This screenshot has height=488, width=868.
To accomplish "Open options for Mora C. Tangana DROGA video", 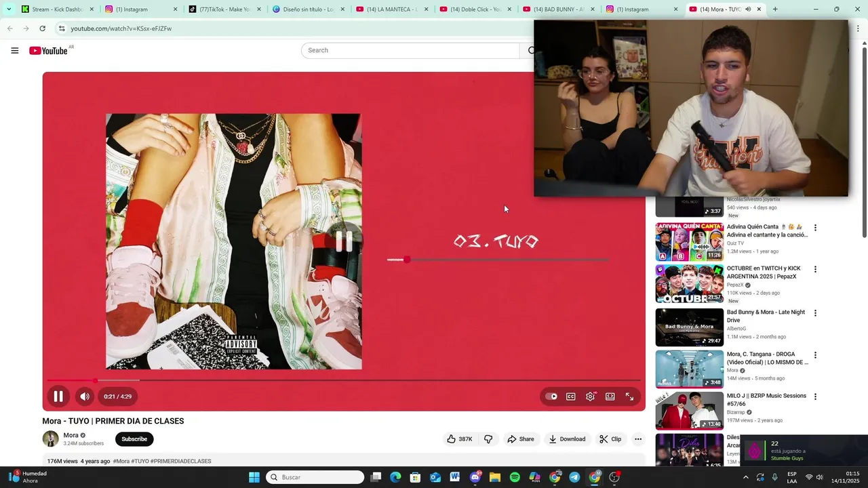I will pyautogui.click(x=815, y=355).
